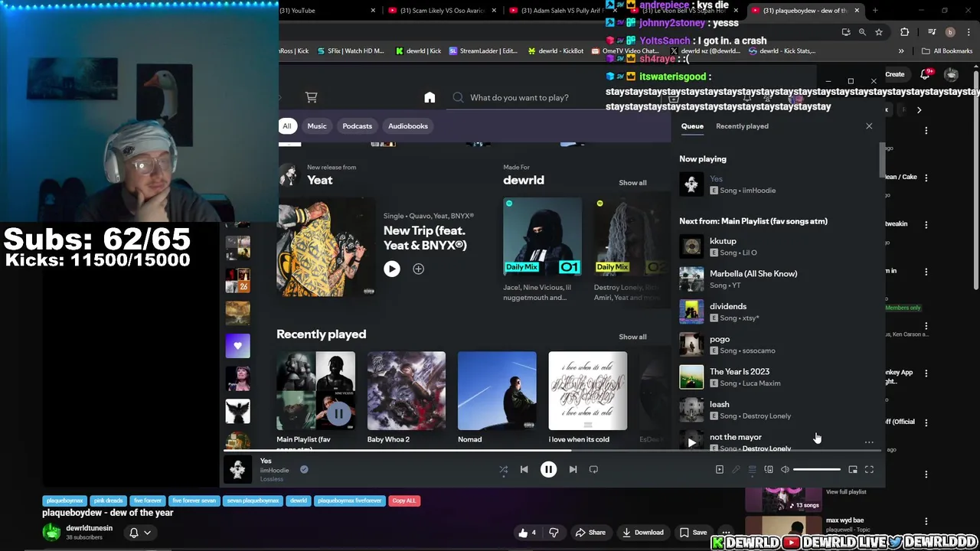Open the Spotify Home icon
980x551 pixels.
point(430,97)
